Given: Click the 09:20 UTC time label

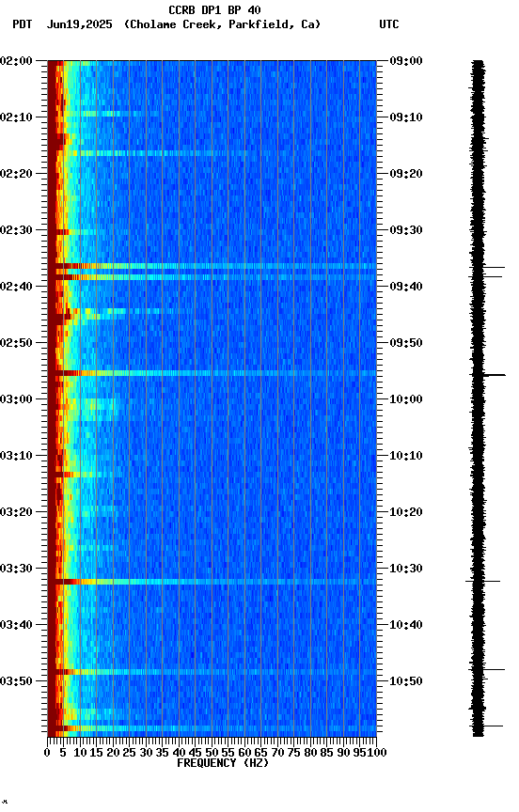Looking at the screenshot, I should point(406,174).
